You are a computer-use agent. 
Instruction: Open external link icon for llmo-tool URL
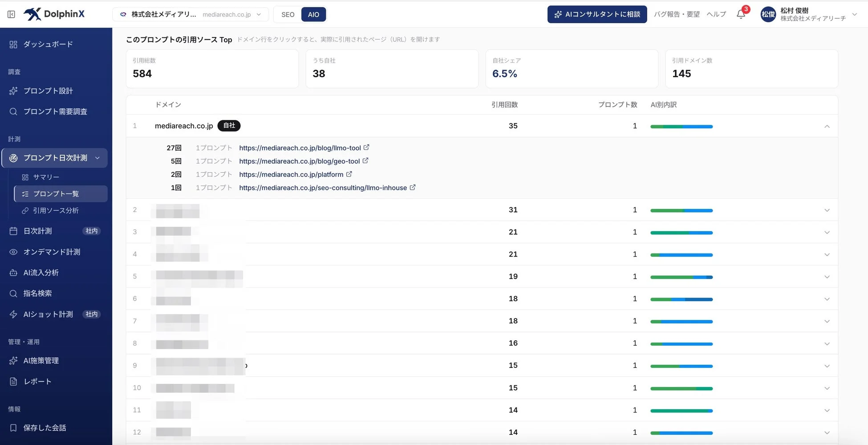[x=366, y=147]
